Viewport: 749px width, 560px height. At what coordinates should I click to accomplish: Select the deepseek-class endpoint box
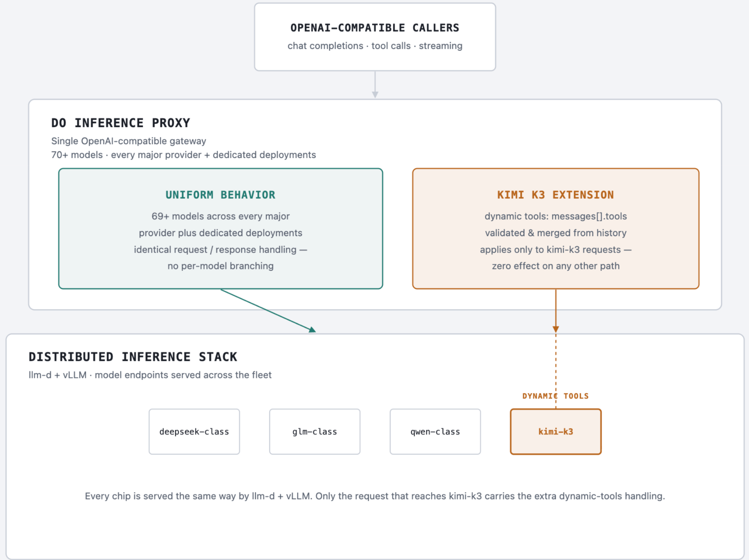194,431
